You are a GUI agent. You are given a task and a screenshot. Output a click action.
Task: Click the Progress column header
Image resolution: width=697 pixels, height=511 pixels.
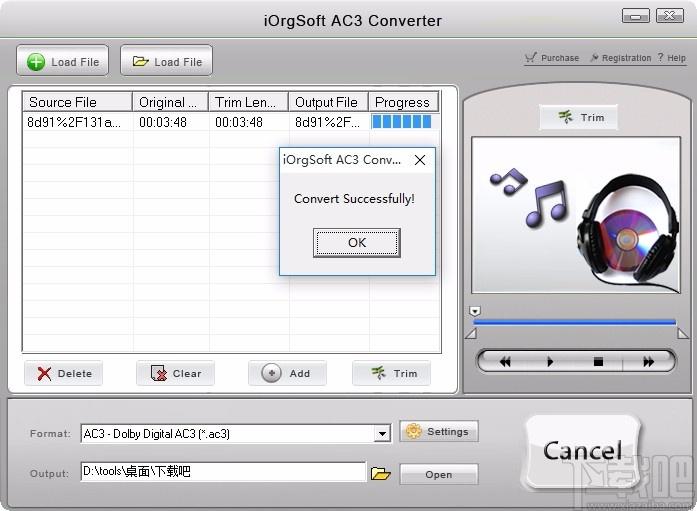click(404, 102)
